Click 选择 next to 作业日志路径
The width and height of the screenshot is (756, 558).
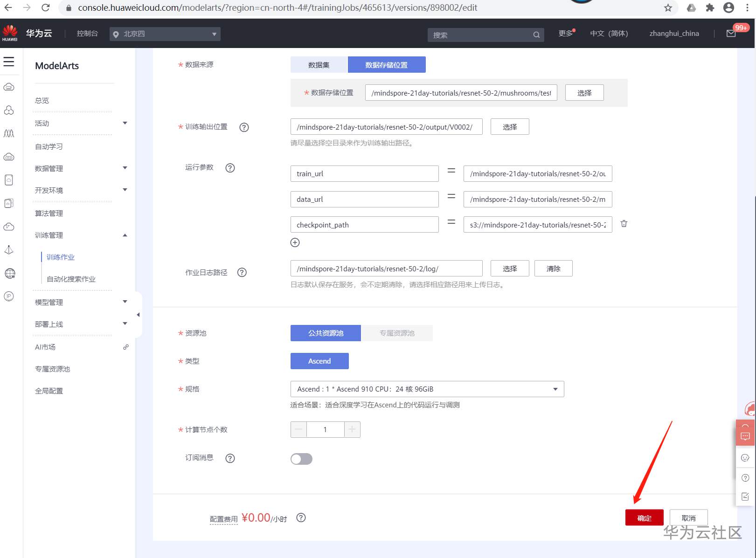[510, 269]
